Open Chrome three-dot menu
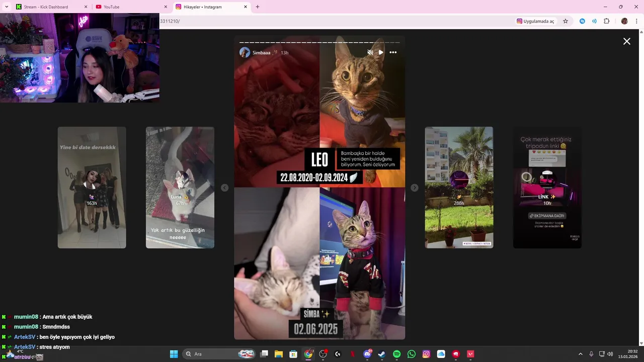Screen dimensions: 644x362 point(636,21)
